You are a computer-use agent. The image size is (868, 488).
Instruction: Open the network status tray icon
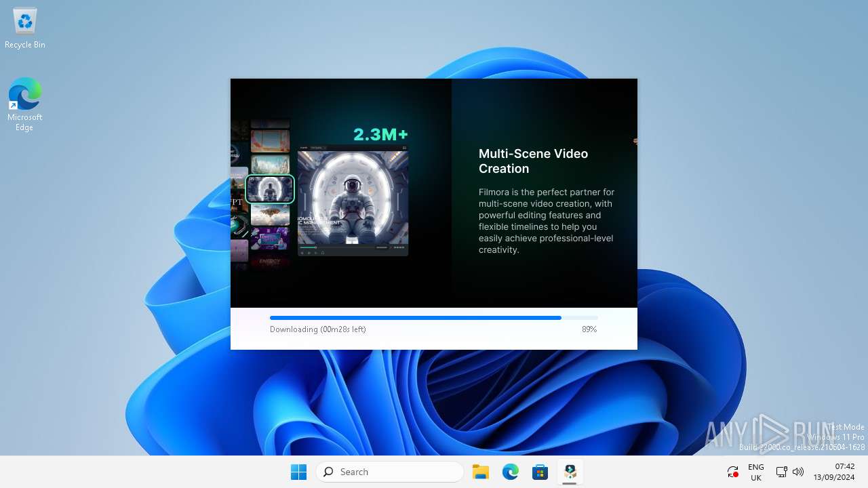[781, 472]
